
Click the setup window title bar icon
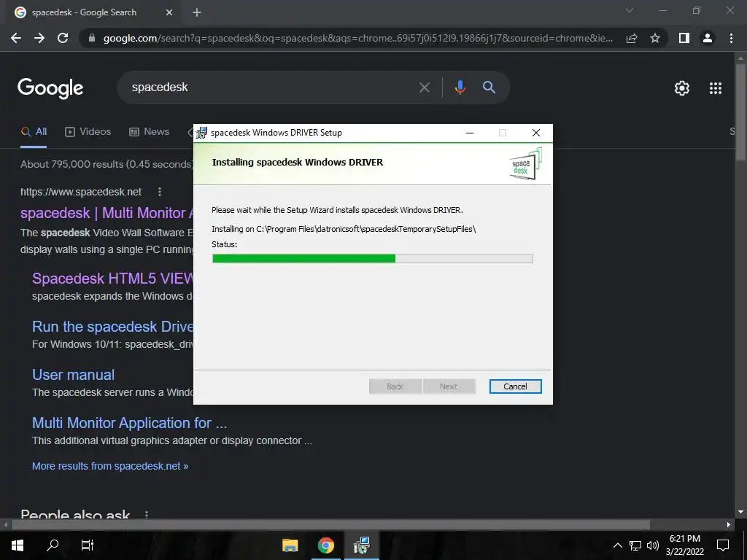pyautogui.click(x=202, y=133)
